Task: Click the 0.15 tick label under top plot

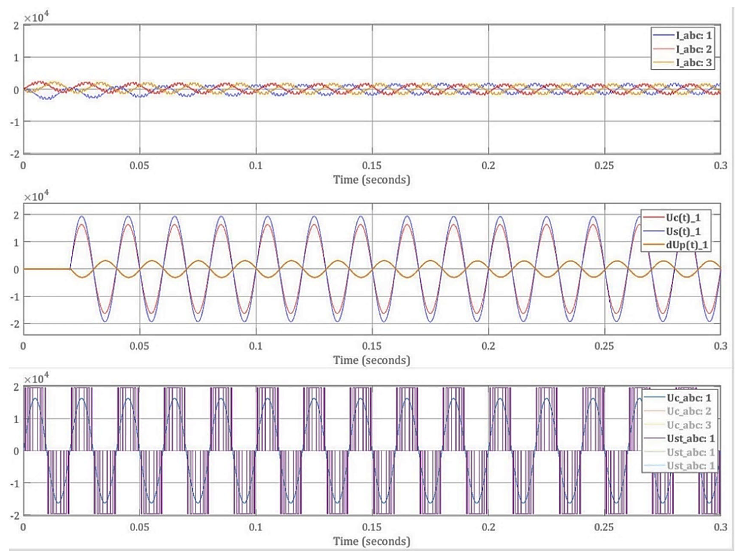Action: pyautogui.click(x=371, y=165)
